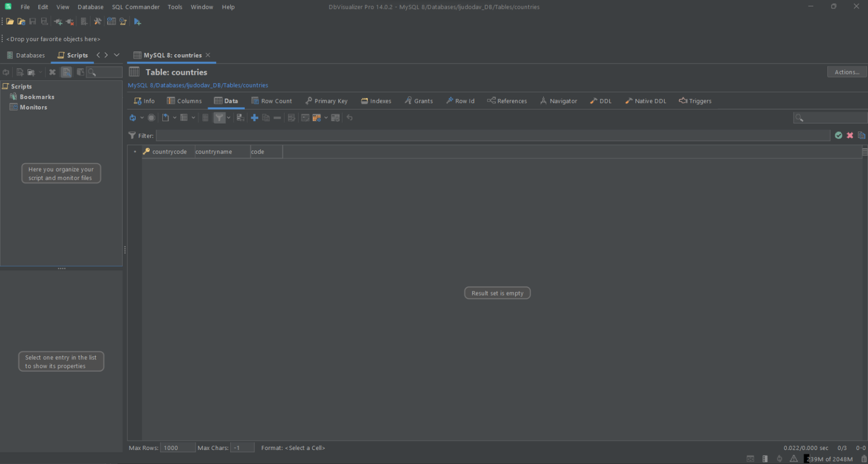Viewport: 868px width, 464px height.
Task: Apply the filter with green checkmark
Action: point(839,136)
